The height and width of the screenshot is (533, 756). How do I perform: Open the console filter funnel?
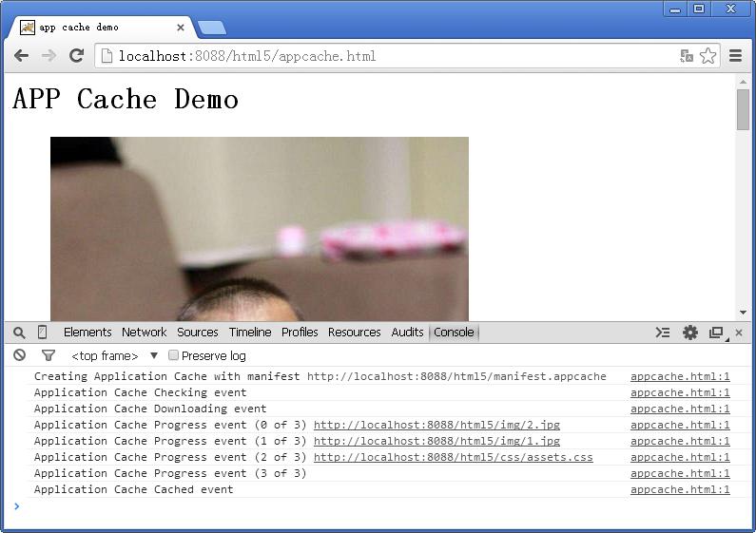pyautogui.click(x=48, y=355)
